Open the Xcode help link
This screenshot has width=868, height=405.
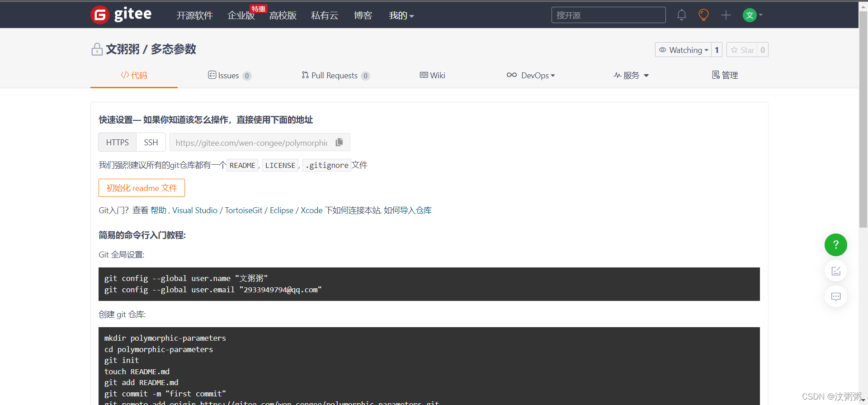click(311, 210)
